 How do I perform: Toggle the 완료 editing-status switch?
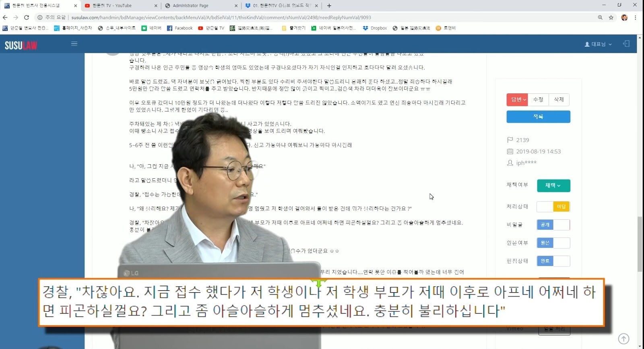[x=553, y=261]
